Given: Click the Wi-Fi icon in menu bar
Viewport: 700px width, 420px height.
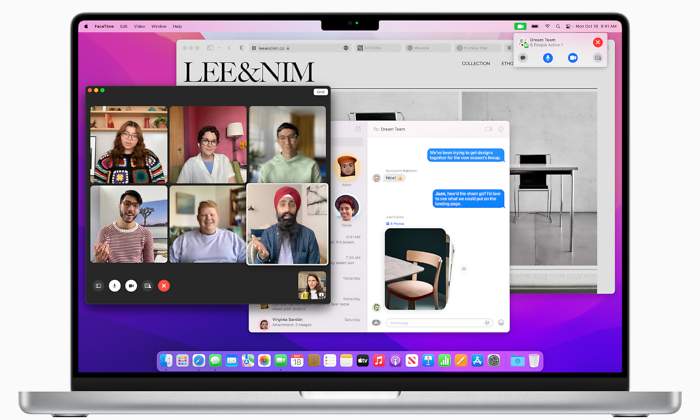Looking at the screenshot, I should pyautogui.click(x=548, y=26).
